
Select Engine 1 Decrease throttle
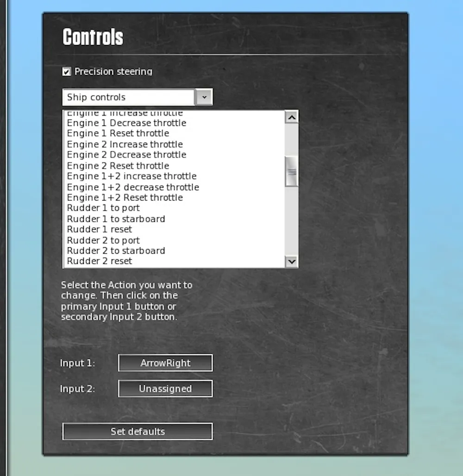[175, 123]
